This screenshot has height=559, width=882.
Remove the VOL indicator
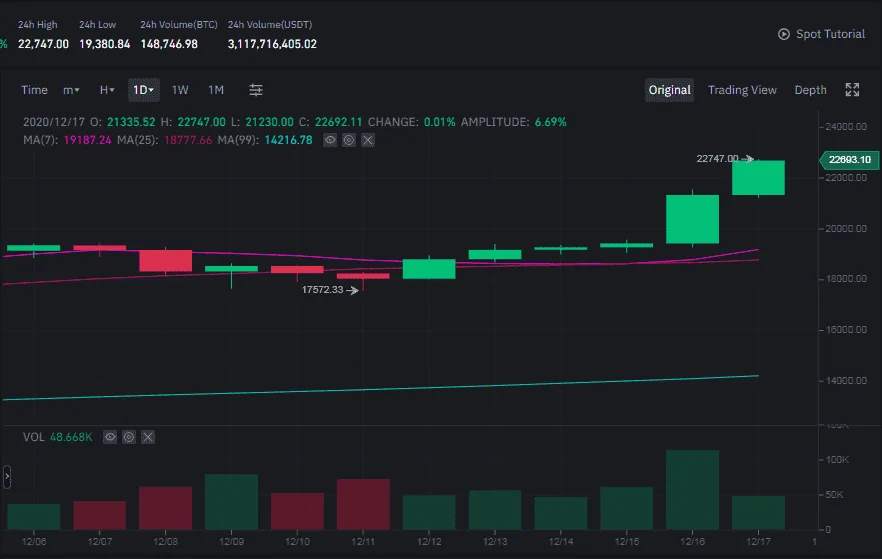coord(148,437)
